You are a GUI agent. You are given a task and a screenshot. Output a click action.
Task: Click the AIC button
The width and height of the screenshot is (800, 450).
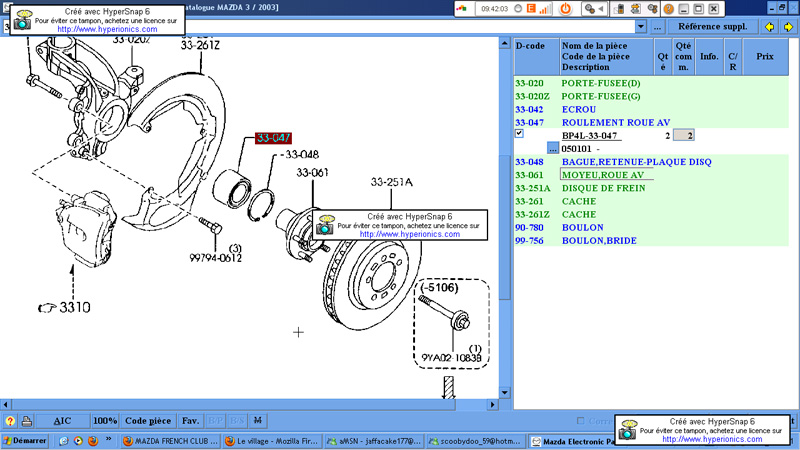point(62,421)
